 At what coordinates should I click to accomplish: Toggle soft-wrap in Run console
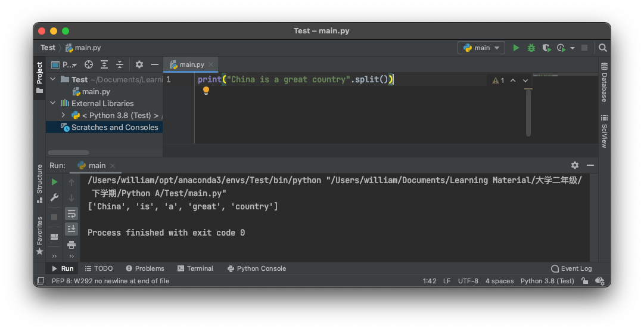tap(71, 214)
